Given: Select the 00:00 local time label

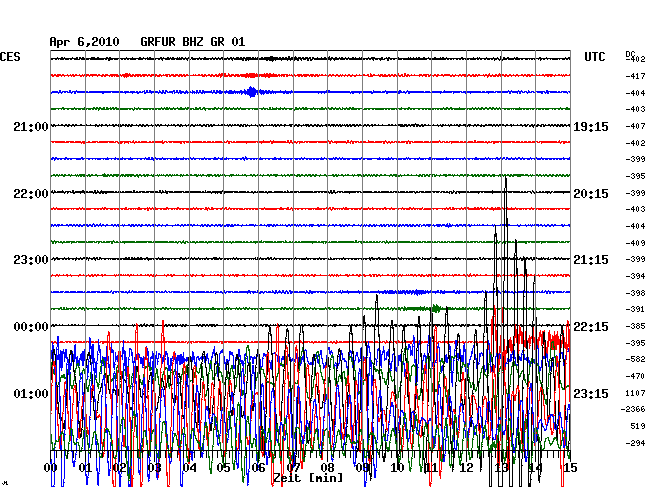Looking at the screenshot, I should tap(31, 327).
